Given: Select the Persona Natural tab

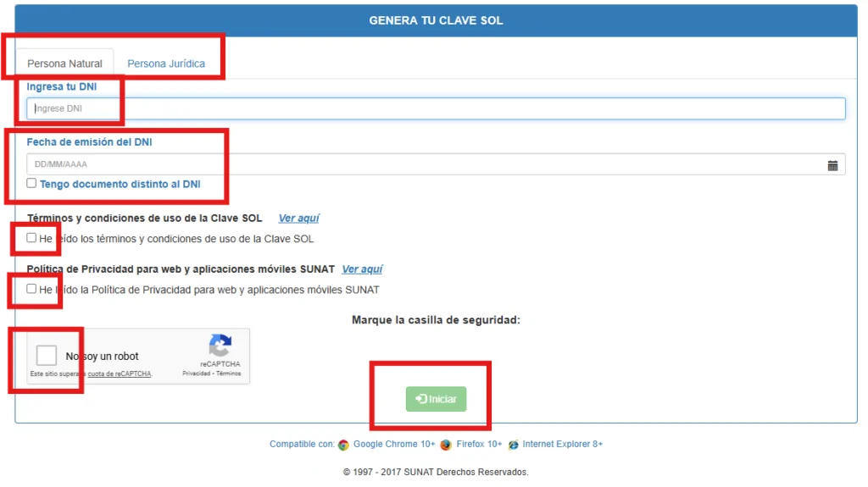Looking at the screenshot, I should (64, 64).
